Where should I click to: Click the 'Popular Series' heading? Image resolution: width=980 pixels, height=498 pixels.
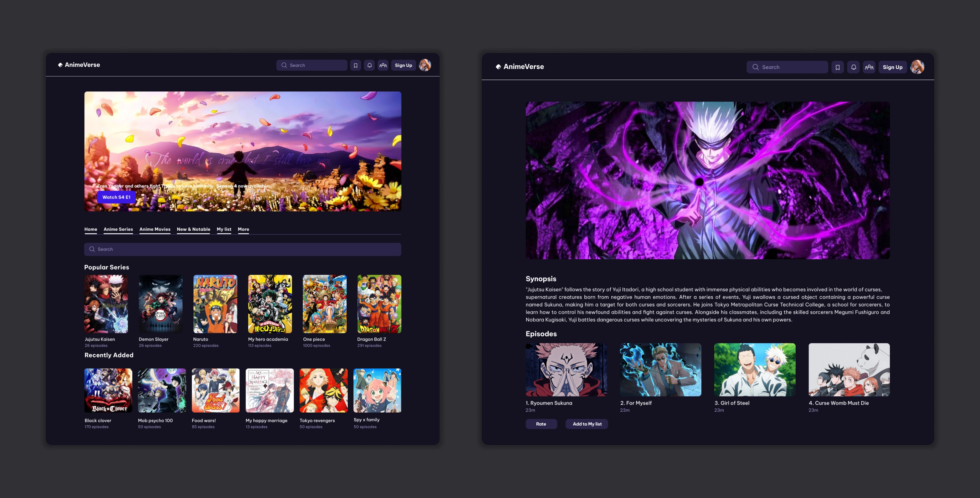pyautogui.click(x=106, y=267)
